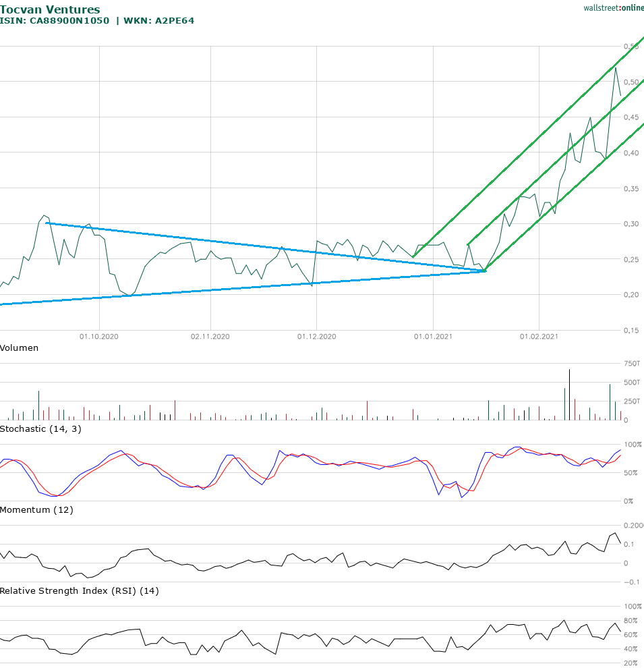The image size is (644, 668).
Task: Click the 0,25 price axis label
Action: pyautogui.click(x=631, y=260)
